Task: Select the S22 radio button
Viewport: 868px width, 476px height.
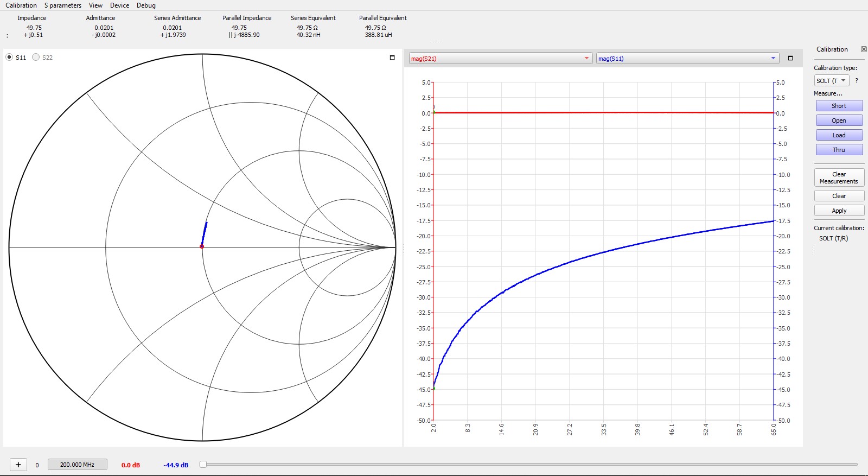Action: click(x=36, y=57)
